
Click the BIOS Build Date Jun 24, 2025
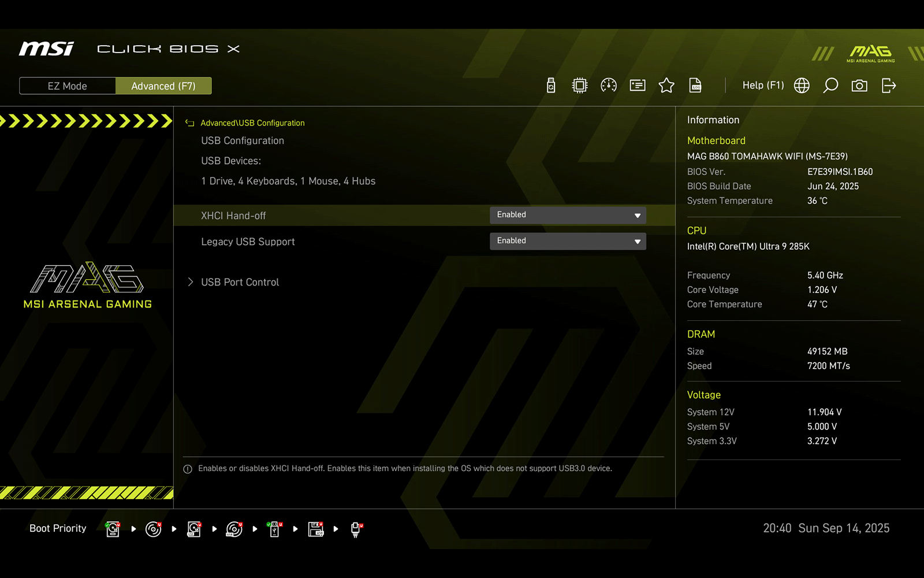point(833,186)
